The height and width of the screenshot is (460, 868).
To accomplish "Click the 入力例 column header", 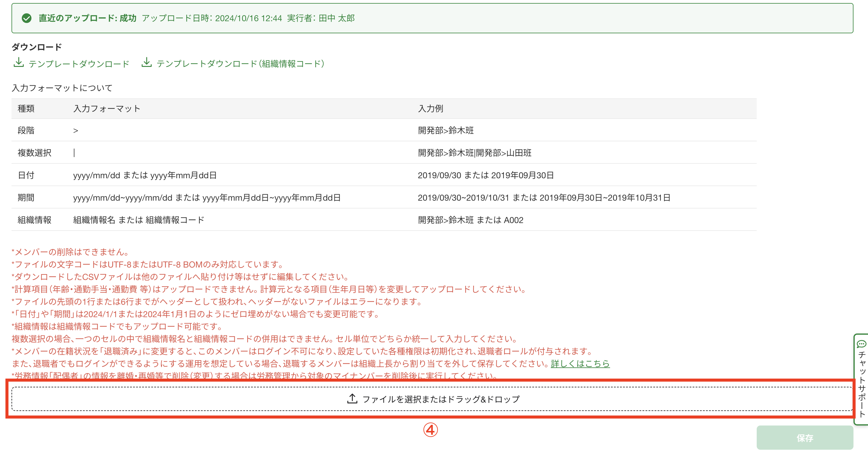I will (x=430, y=109).
